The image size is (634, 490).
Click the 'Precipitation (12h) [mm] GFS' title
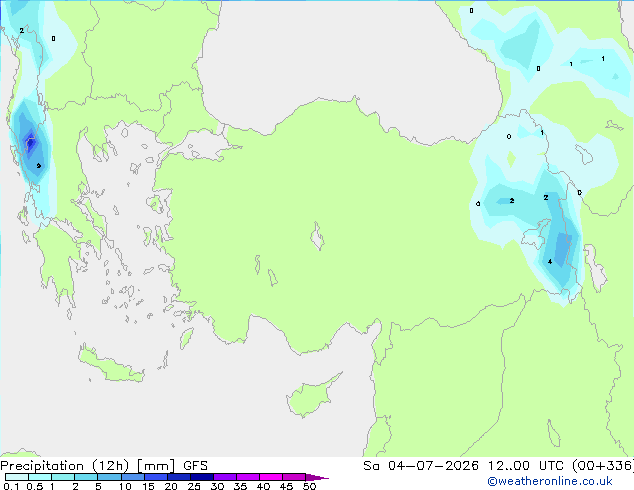click(x=104, y=466)
